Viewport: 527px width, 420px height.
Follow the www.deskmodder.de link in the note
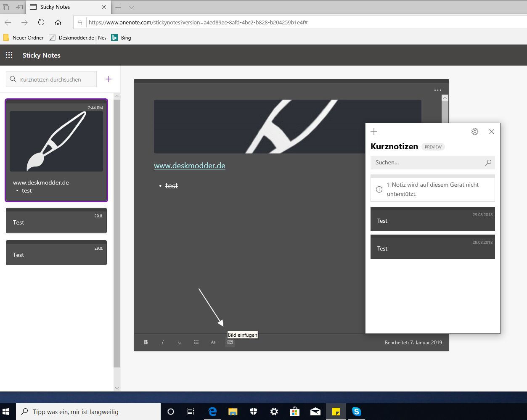(x=190, y=166)
